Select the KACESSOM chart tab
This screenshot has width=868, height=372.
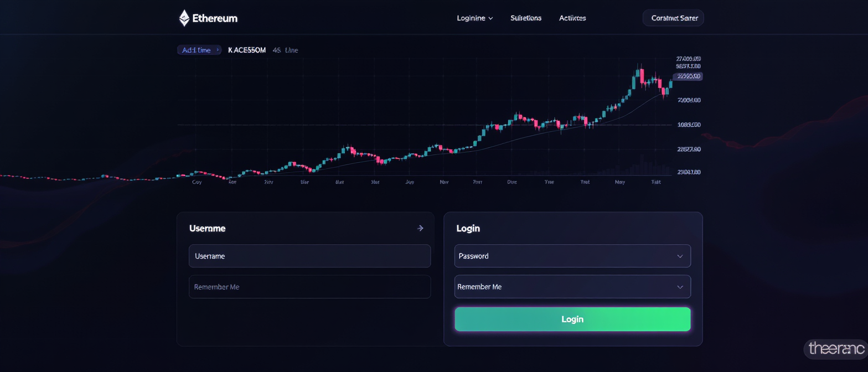(x=247, y=50)
